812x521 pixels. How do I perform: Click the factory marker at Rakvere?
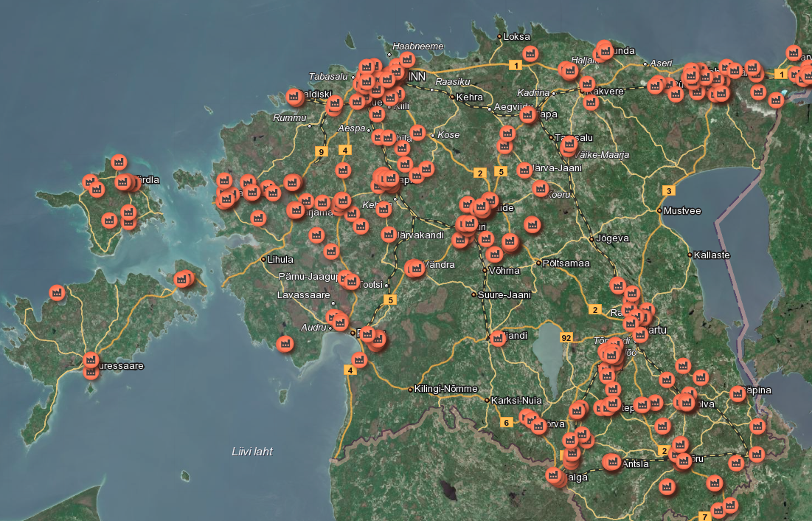587,83
